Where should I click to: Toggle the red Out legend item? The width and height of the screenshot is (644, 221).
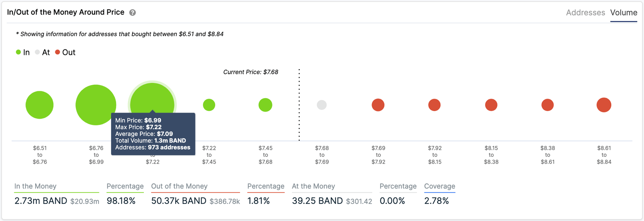65,52
